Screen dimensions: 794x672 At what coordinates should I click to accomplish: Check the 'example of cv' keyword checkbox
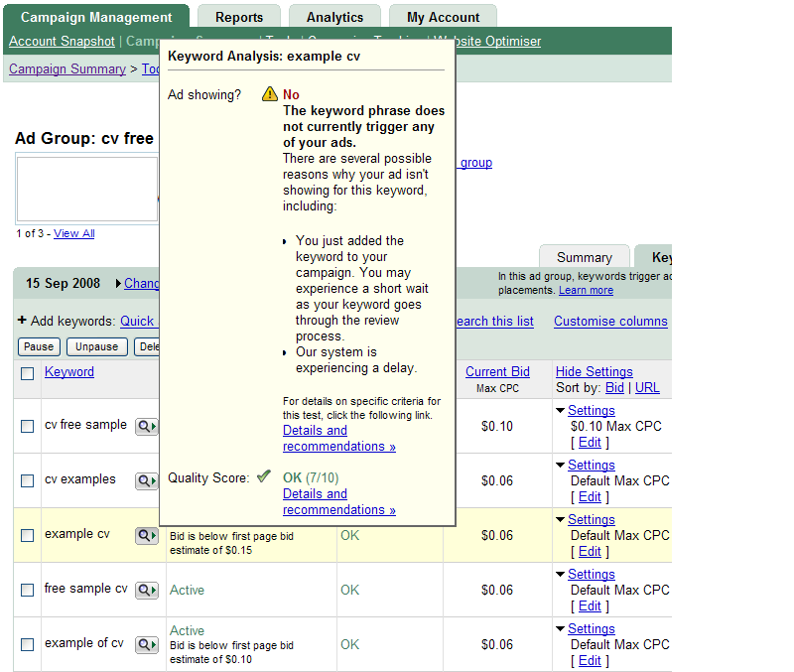pos(28,644)
